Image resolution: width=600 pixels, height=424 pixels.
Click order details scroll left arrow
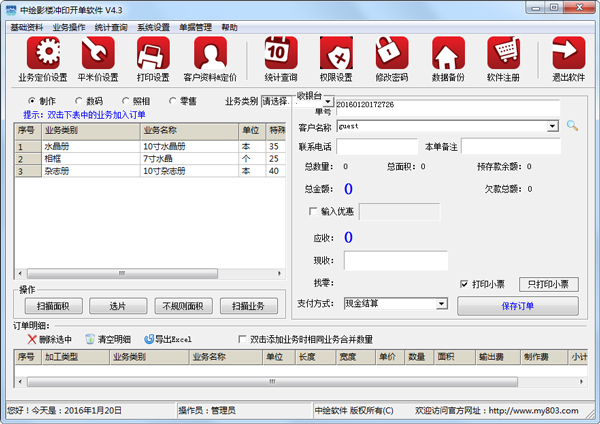click(x=20, y=382)
